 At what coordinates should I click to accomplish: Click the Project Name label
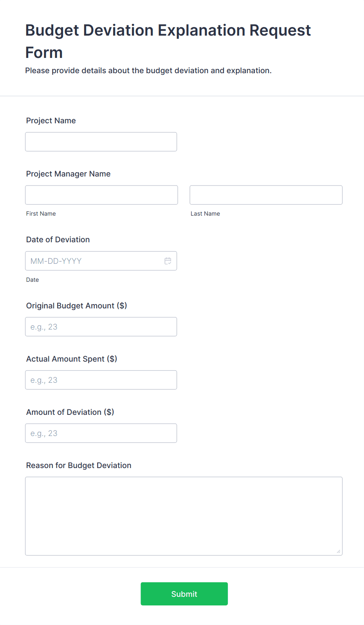coord(51,121)
